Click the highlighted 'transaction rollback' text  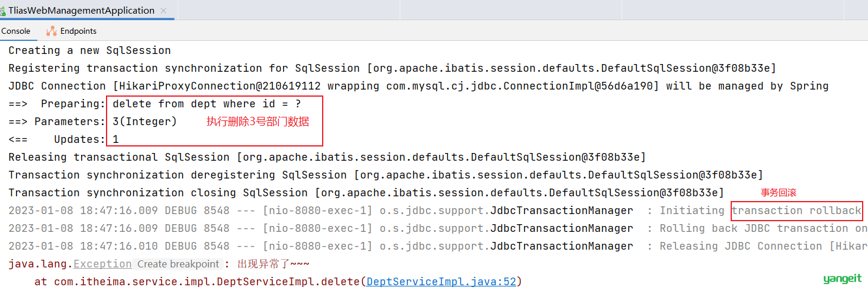pyautogui.click(x=796, y=211)
